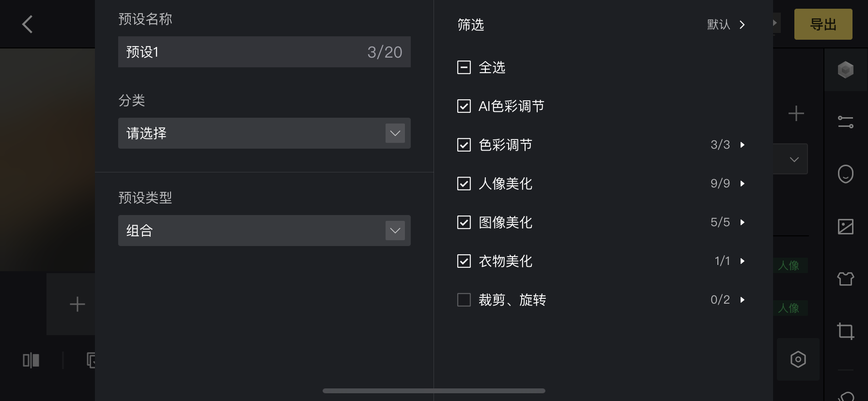Enable the 裁剪、旋转 checkbox
The width and height of the screenshot is (868, 401).
tap(464, 300)
